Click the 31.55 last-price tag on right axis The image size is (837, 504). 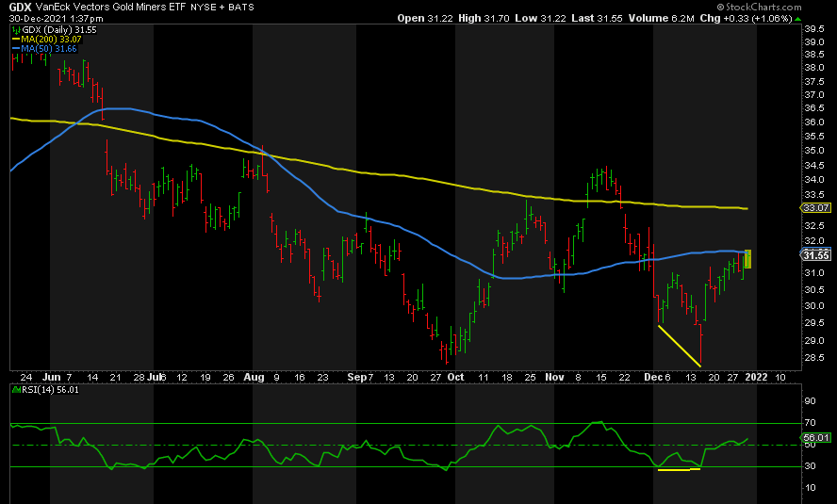point(816,255)
